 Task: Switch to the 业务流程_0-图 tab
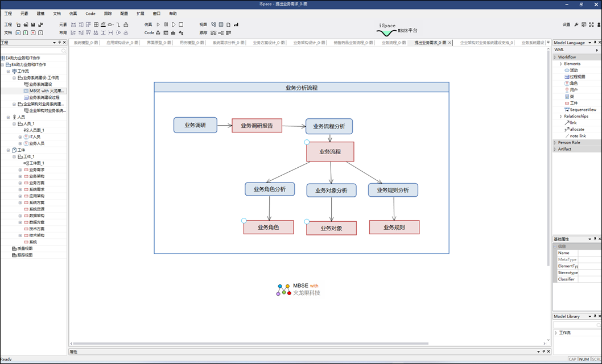[393, 43]
